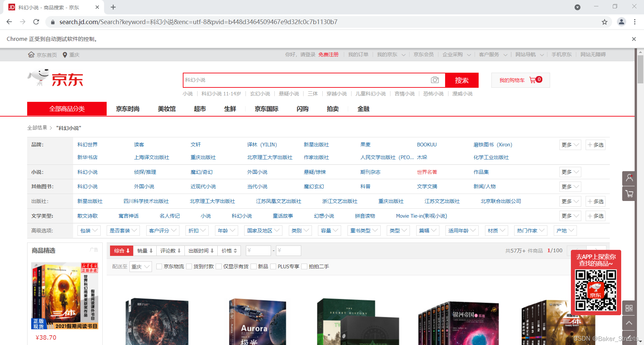
Task: Open the 全部商品分类 menu
Action: (67, 109)
